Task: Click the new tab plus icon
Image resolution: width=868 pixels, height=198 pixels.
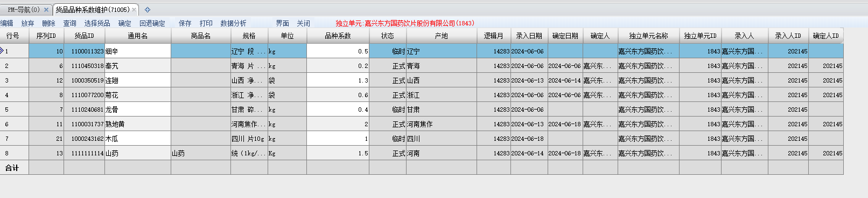Action: click(148, 10)
